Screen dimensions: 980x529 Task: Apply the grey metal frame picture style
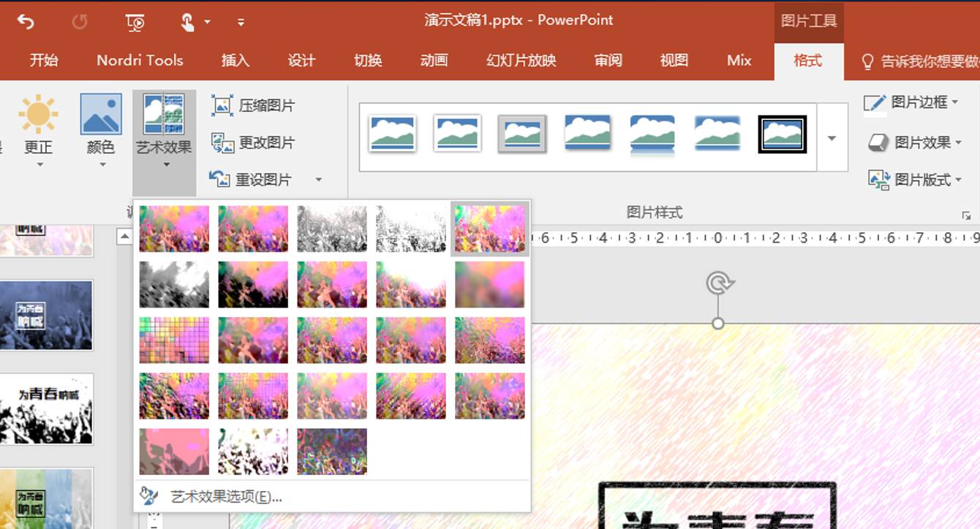click(522, 134)
